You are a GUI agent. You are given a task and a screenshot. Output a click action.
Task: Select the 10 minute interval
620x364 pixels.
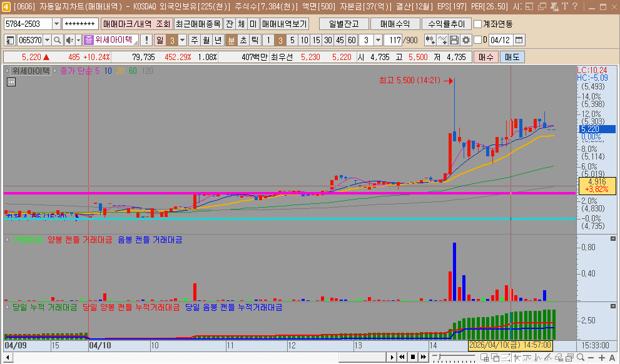coord(304,40)
